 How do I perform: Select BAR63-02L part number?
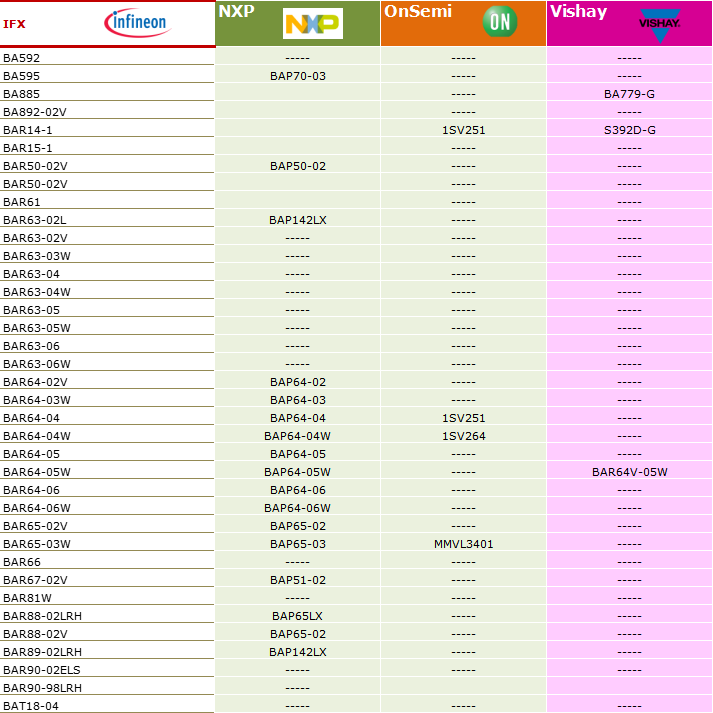[x=35, y=220]
